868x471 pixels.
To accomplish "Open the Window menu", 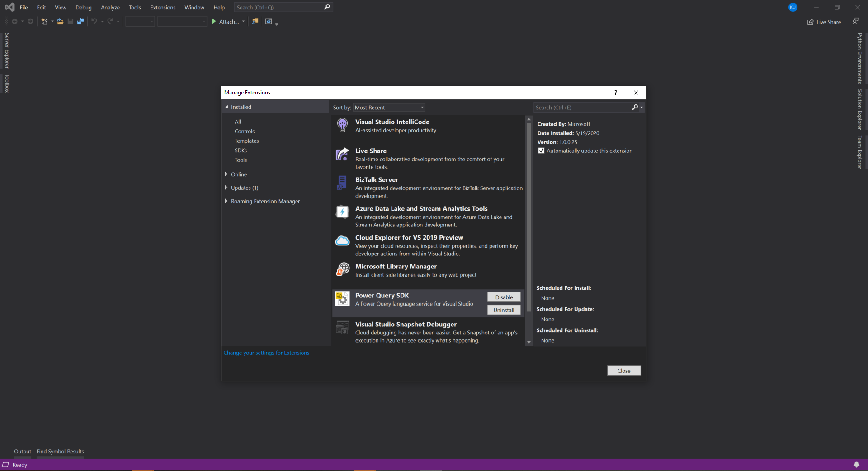I will (x=194, y=8).
